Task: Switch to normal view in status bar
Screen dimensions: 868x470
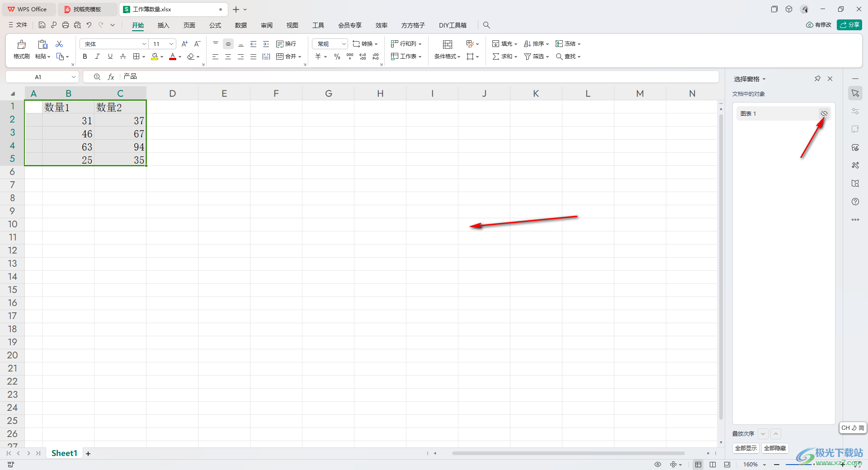Action: pyautogui.click(x=698, y=465)
